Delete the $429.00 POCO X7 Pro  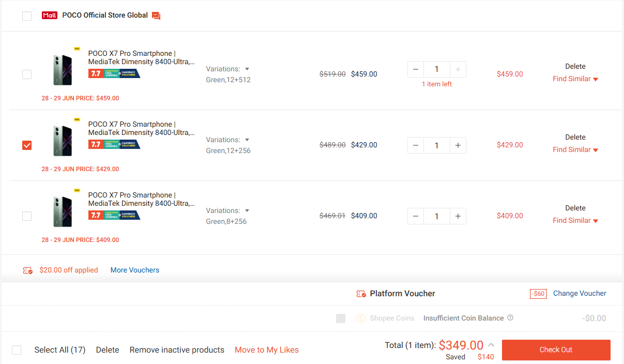click(x=575, y=137)
